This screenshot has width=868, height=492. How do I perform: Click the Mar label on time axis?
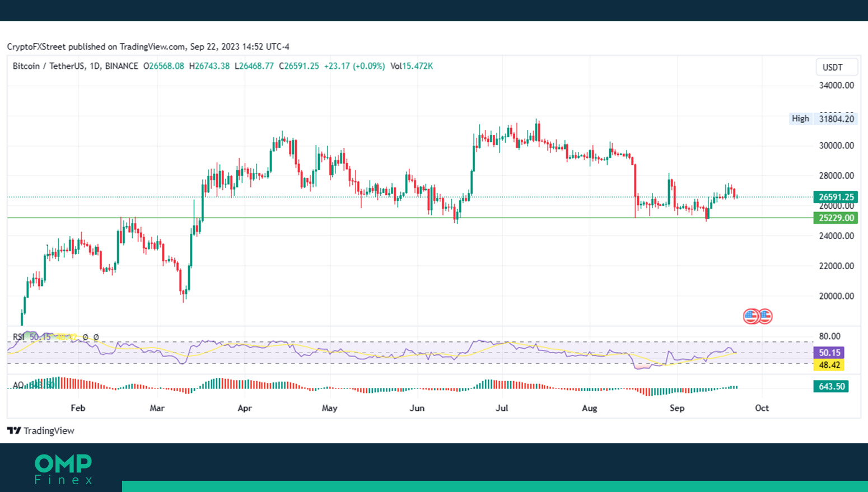point(157,408)
